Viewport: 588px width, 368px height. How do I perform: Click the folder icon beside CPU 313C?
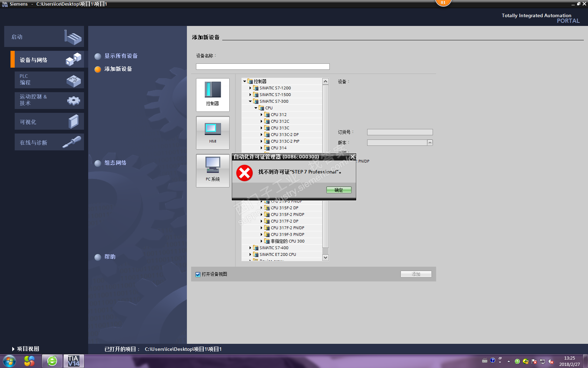267,128
